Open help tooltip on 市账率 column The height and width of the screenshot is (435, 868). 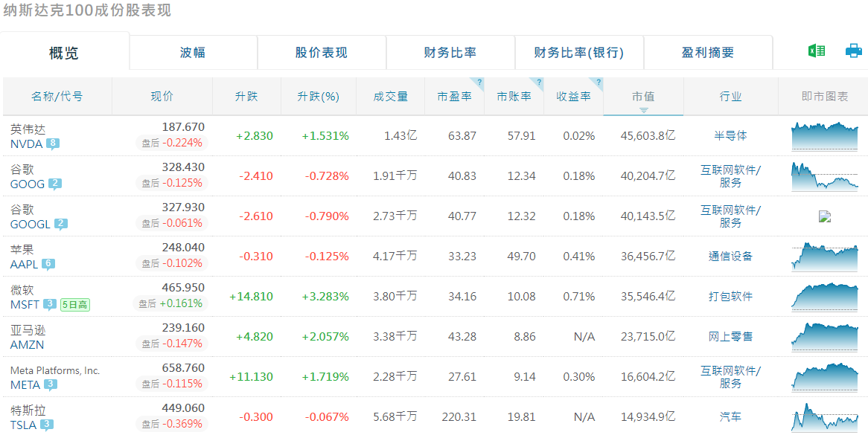coord(539,82)
